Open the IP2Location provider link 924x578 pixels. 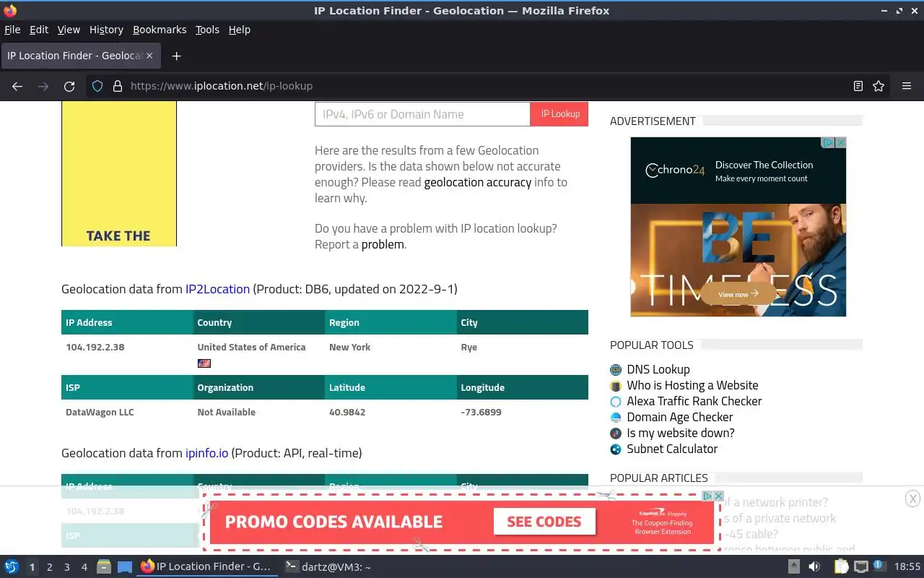coord(217,289)
